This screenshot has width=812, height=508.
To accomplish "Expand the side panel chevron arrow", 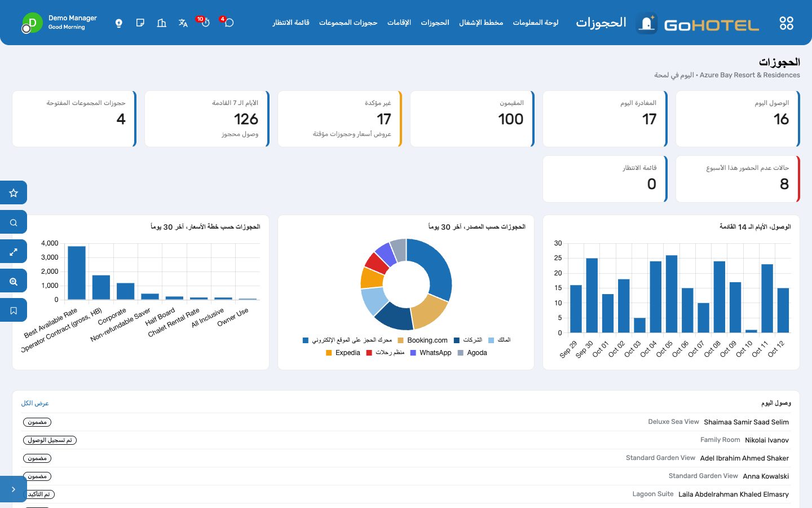I will [14, 489].
